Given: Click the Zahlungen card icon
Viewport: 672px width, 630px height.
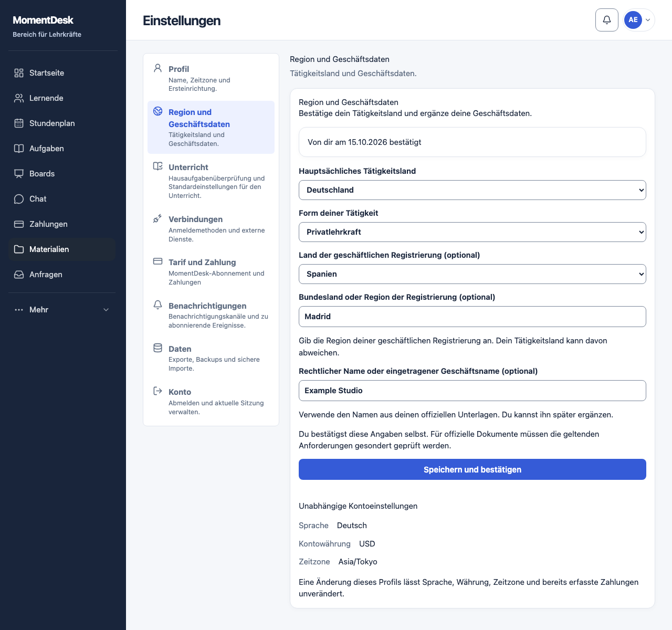Looking at the screenshot, I should (x=19, y=224).
